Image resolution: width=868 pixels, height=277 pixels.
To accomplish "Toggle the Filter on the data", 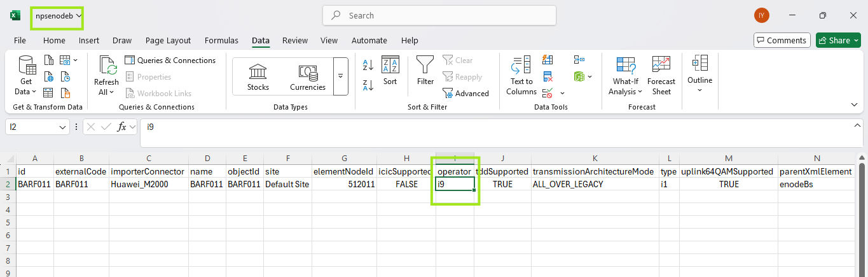I will click(x=425, y=71).
